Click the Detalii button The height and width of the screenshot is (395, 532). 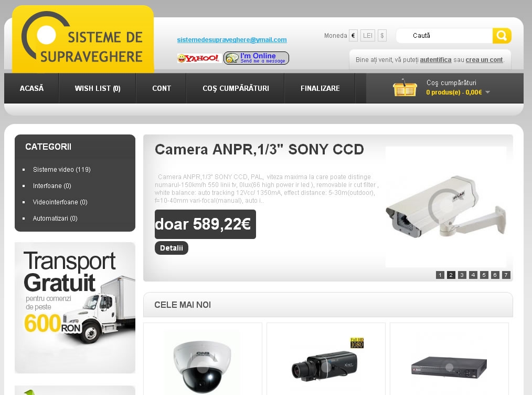click(x=172, y=248)
